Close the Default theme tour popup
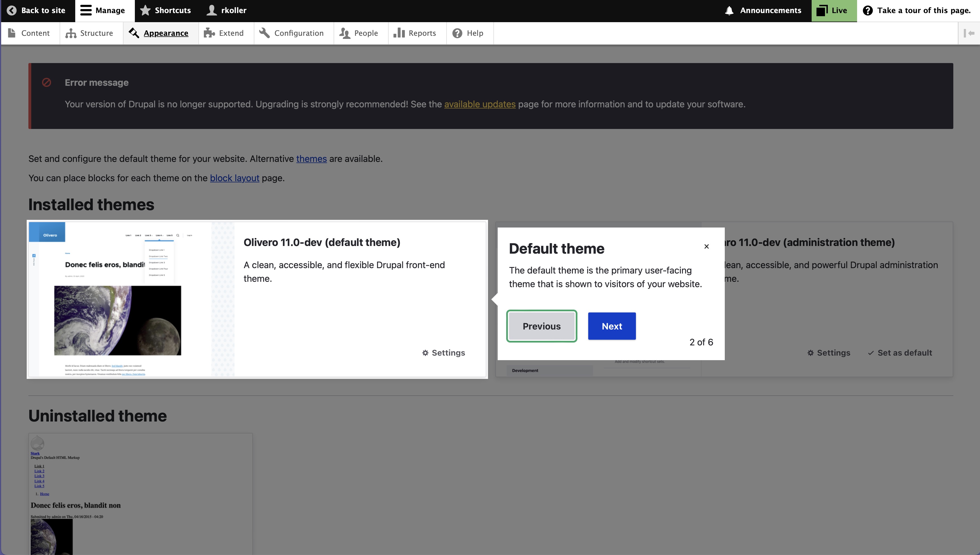The image size is (980, 555). (707, 246)
